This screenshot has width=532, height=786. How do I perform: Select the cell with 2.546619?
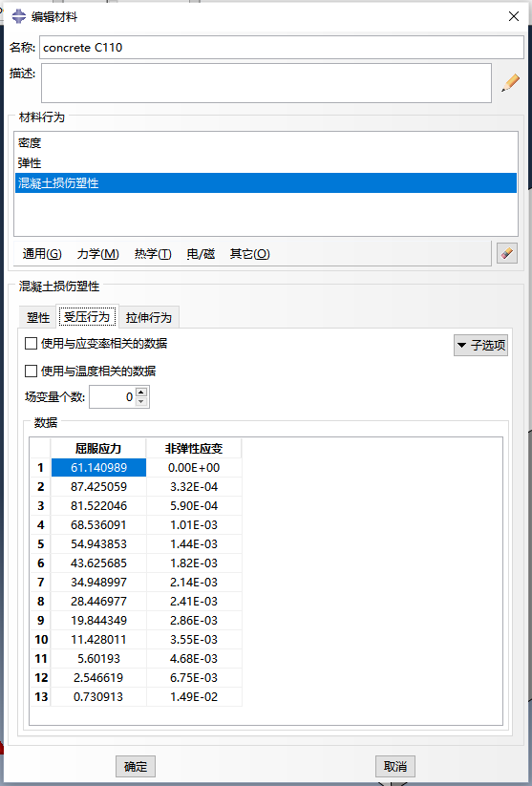coord(98,677)
